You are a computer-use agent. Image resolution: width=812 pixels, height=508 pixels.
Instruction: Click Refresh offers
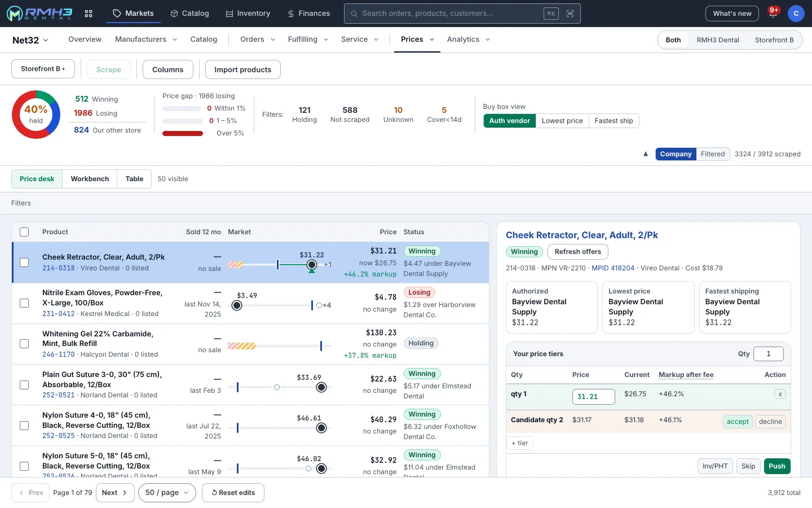578,252
